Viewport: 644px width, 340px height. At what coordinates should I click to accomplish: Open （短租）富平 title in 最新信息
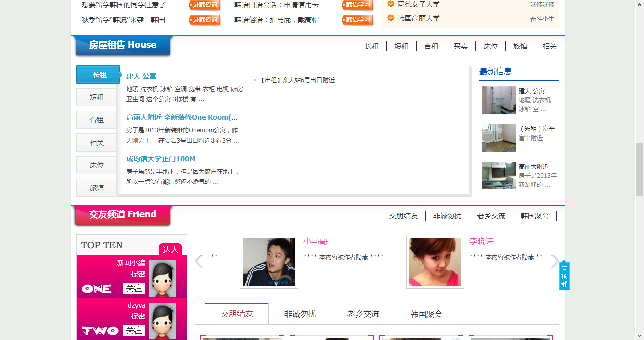click(x=537, y=129)
